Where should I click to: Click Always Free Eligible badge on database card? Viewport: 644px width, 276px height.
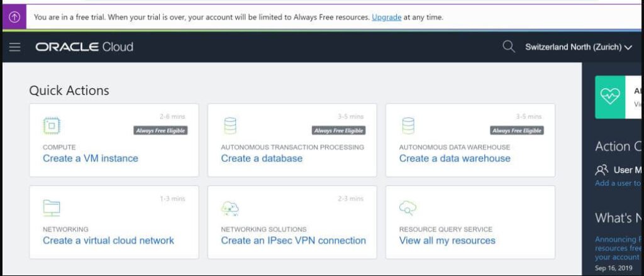338,131
